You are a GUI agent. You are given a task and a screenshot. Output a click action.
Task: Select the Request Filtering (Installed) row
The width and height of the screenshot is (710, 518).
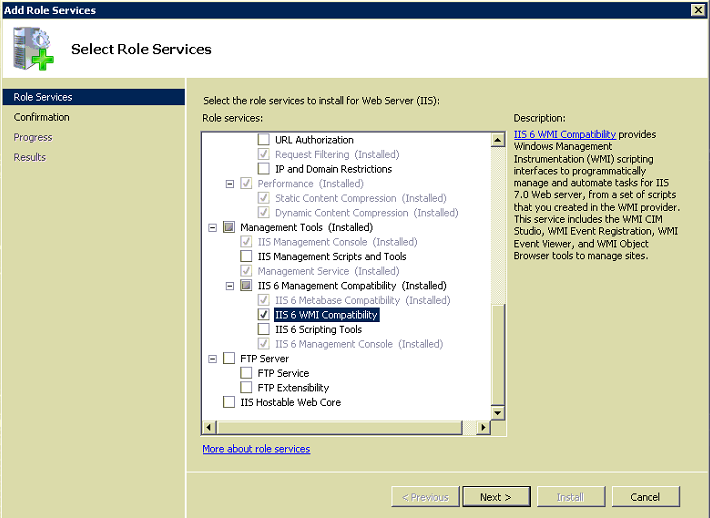coord(337,154)
